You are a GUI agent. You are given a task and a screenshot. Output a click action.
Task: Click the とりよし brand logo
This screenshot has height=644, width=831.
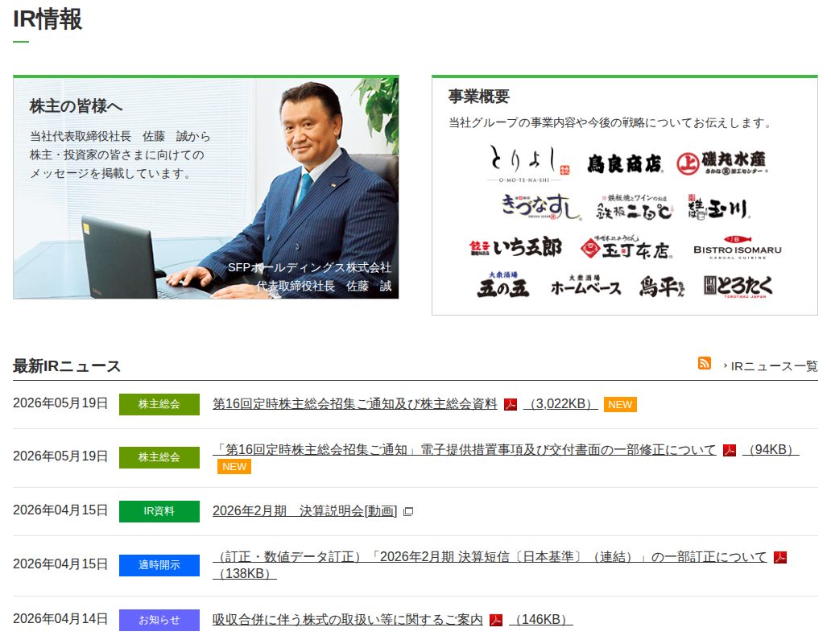528,163
